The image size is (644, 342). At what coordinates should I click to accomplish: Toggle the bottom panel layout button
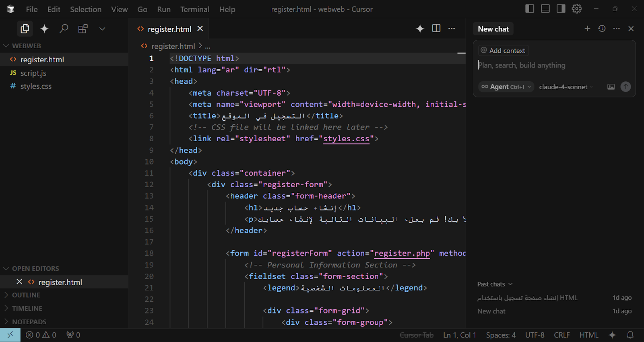point(545,9)
